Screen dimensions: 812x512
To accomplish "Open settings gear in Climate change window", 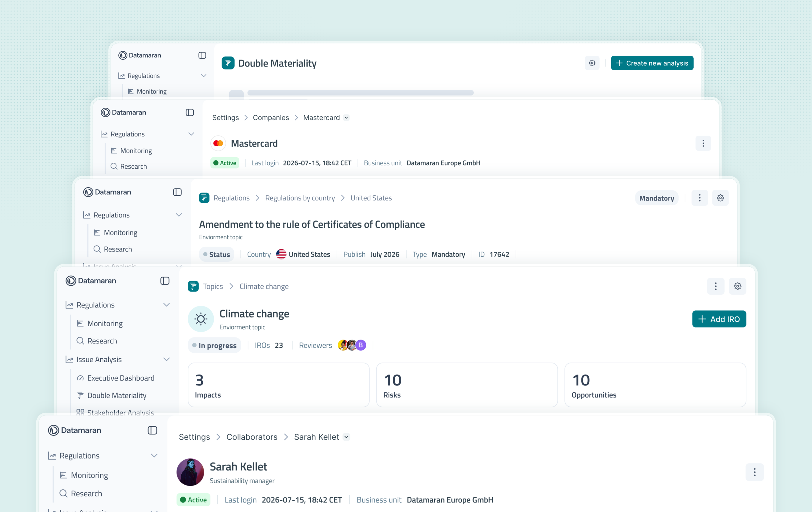I will 738,286.
